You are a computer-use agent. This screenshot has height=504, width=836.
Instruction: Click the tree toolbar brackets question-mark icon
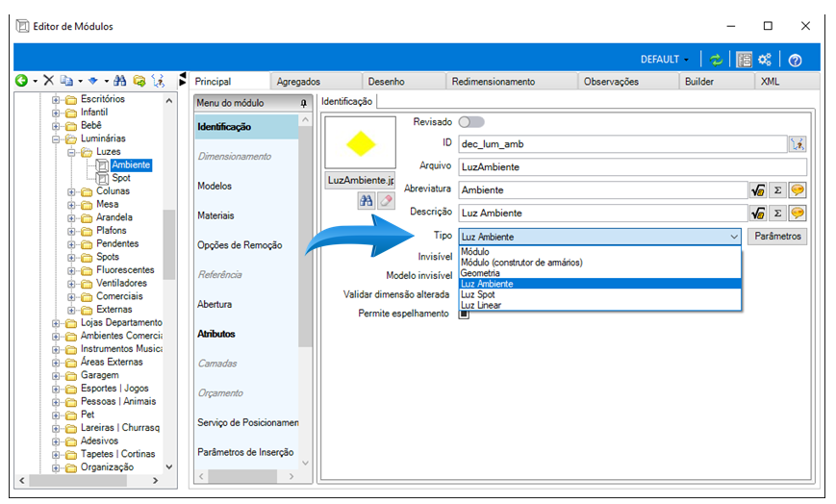tap(158, 81)
